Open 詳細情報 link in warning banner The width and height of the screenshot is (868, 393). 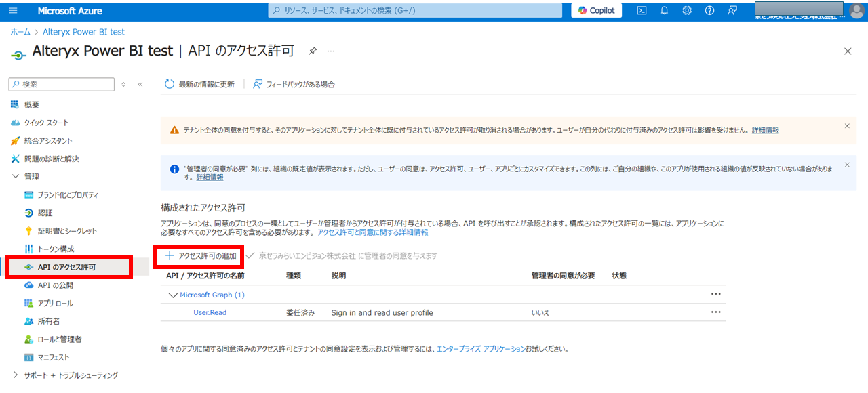(765, 130)
